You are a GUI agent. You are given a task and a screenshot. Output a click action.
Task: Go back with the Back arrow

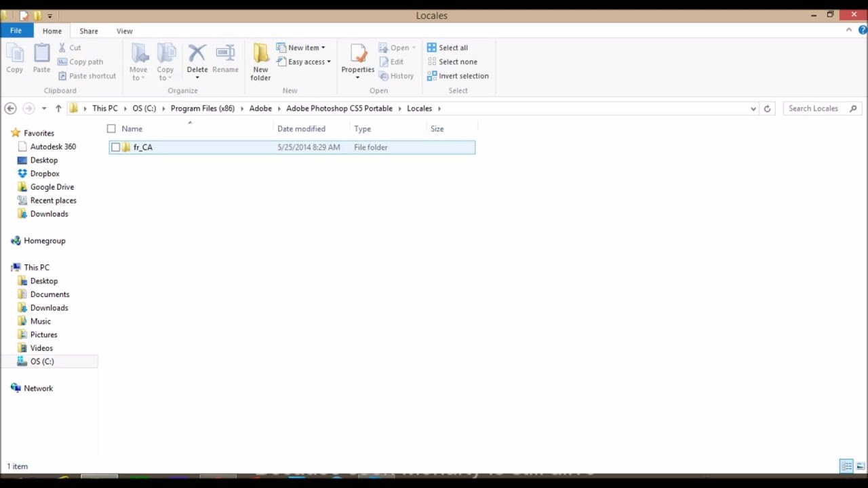(x=10, y=108)
